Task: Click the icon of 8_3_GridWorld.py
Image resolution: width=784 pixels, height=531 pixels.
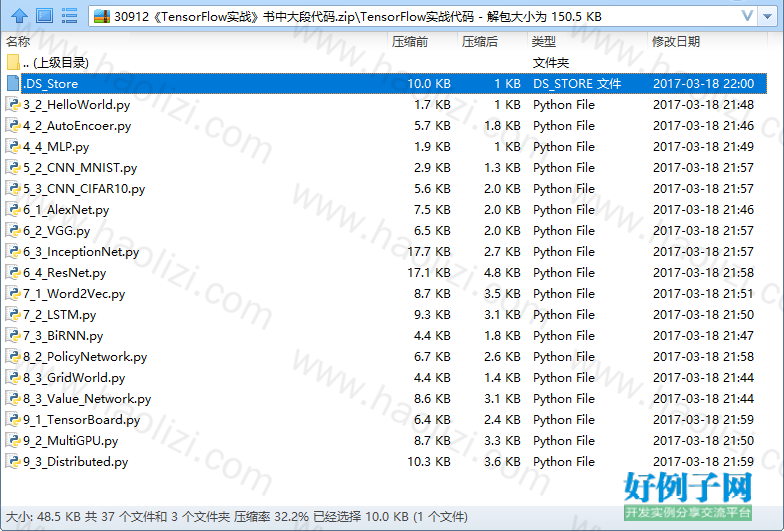Action: [x=12, y=378]
